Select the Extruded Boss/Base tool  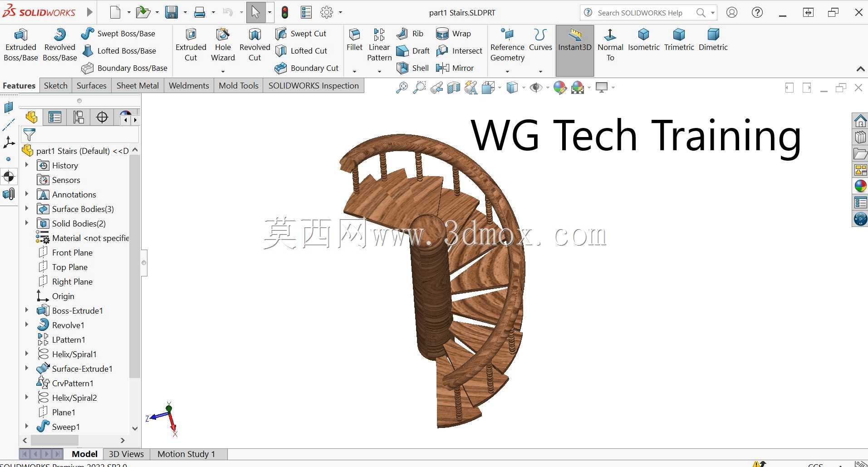click(x=21, y=45)
